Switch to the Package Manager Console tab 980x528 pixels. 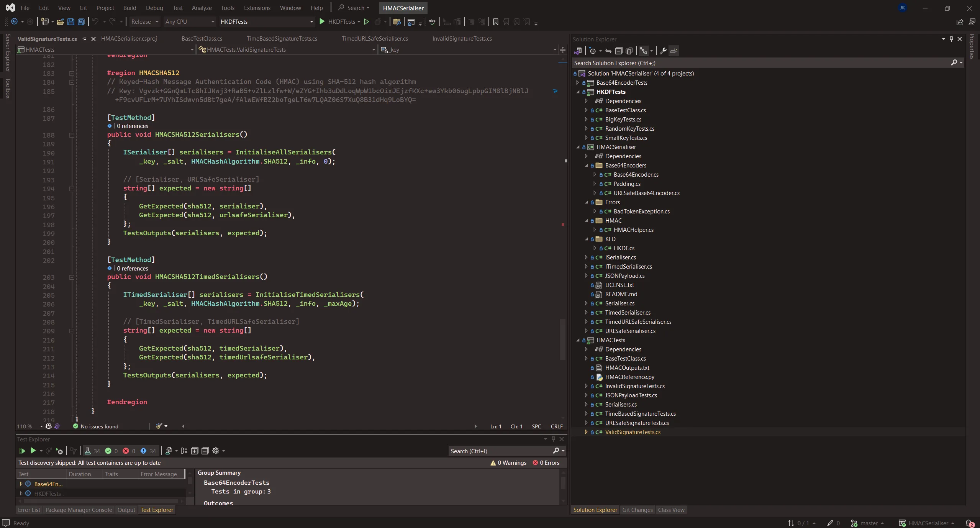79,510
